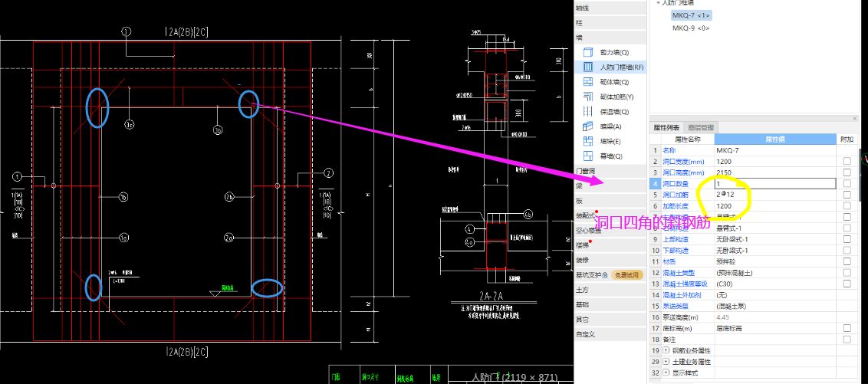The height and width of the screenshot is (384, 868).
Task: Click the 上部构造 value 无卧梁式-1
Action: point(775,240)
